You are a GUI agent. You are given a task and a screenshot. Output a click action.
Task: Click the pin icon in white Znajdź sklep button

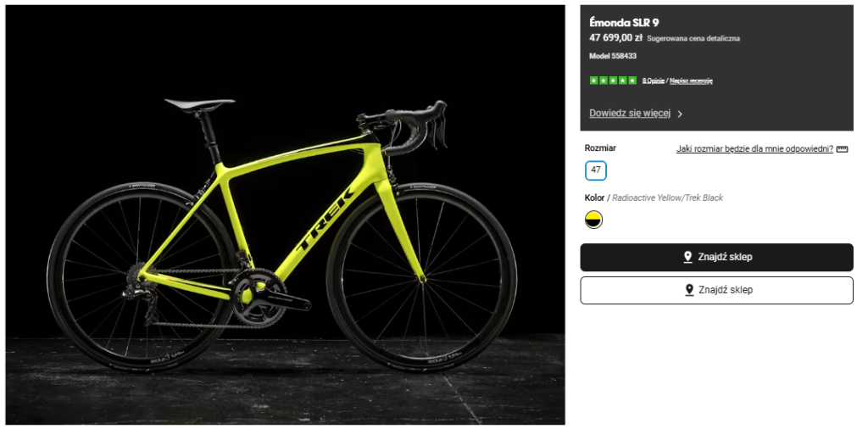pos(688,290)
